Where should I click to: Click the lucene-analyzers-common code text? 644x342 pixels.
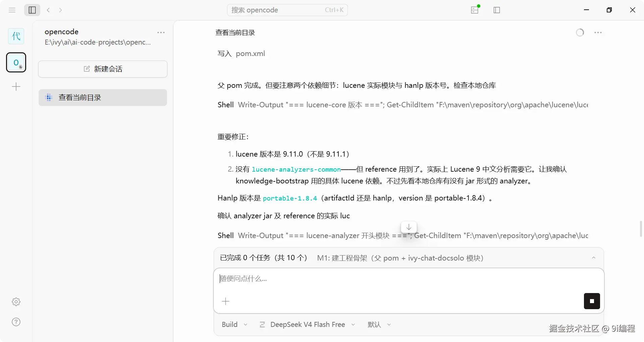pos(296,170)
